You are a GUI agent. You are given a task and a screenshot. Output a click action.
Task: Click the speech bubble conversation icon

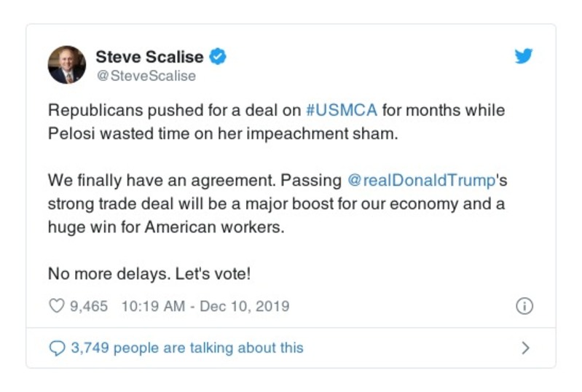point(56,348)
